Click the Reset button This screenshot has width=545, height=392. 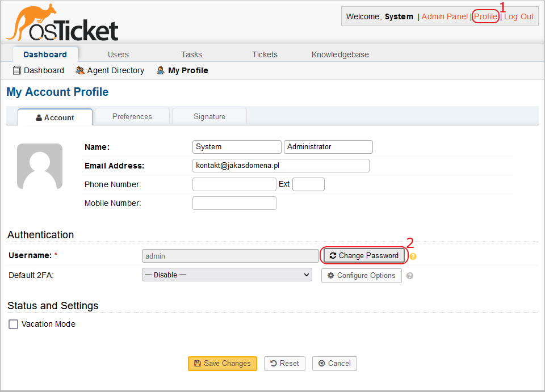point(284,364)
